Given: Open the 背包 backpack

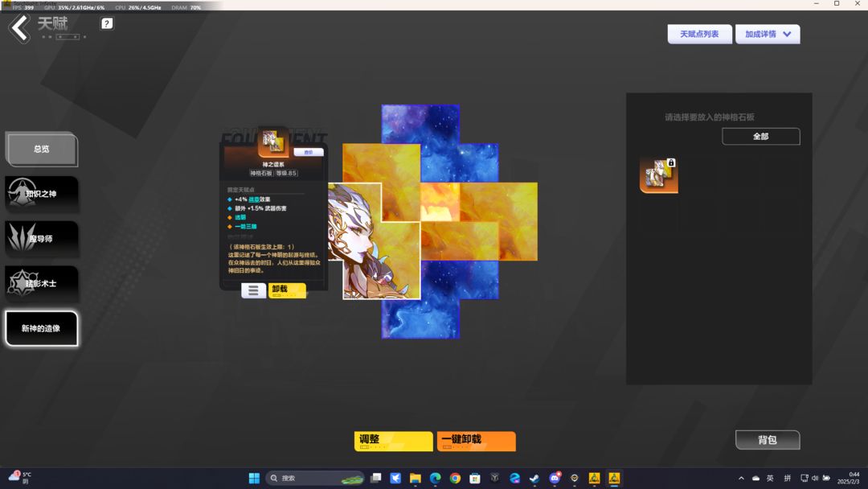Looking at the screenshot, I should coord(768,440).
